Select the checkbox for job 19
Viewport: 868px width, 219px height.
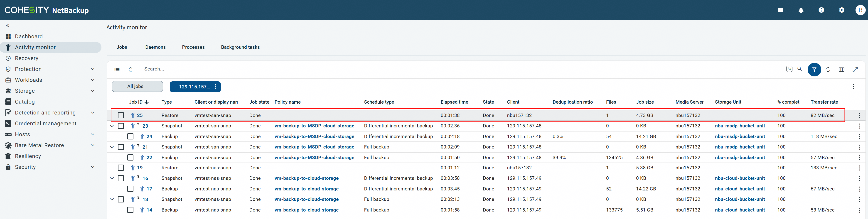121,168
